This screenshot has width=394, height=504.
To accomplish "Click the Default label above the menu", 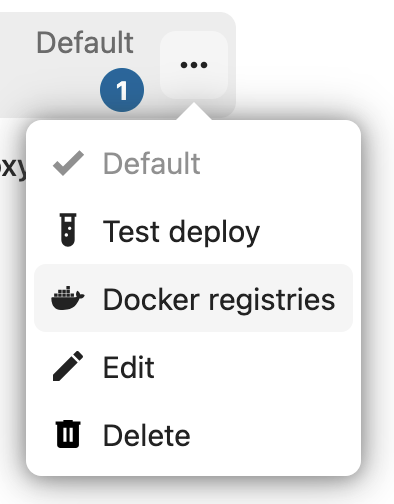I will click(x=85, y=42).
